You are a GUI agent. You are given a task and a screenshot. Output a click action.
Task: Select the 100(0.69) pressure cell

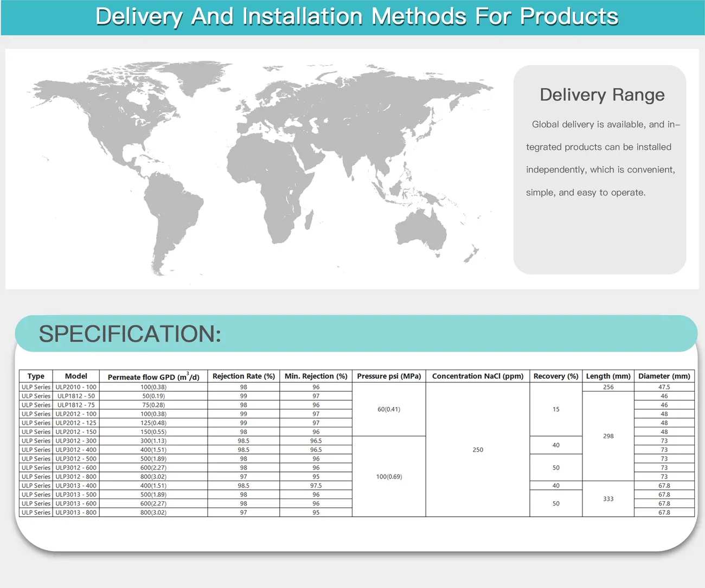389,476
